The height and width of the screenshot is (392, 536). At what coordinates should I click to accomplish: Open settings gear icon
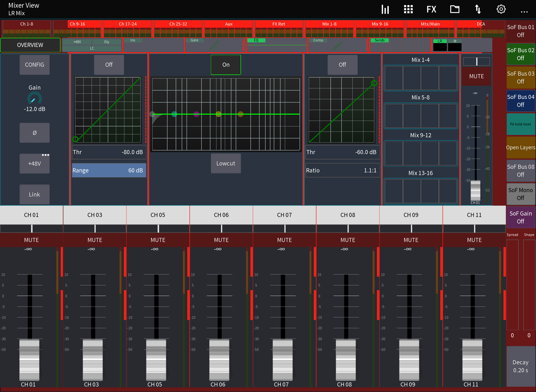[x=501, y=9]
